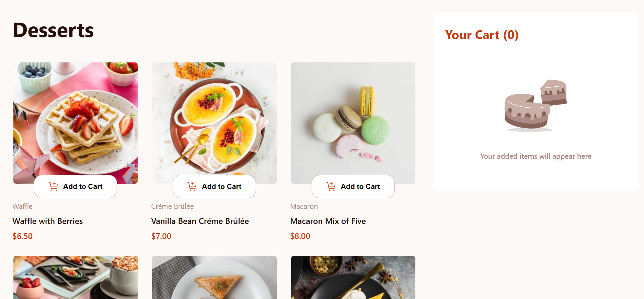The image size is (644, 299).
Task: Select the baklava slice photo
Action: tap(214, 277)
